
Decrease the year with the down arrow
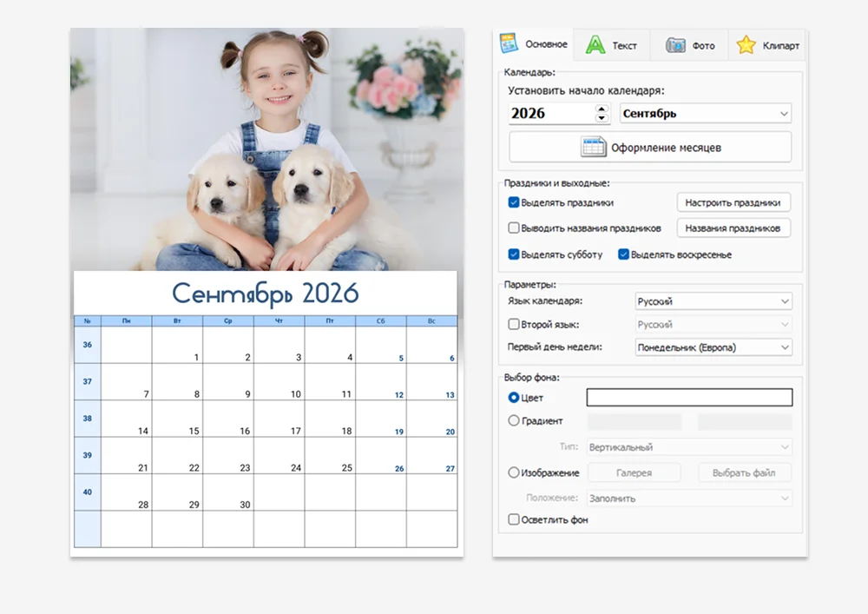pos(602,118)
